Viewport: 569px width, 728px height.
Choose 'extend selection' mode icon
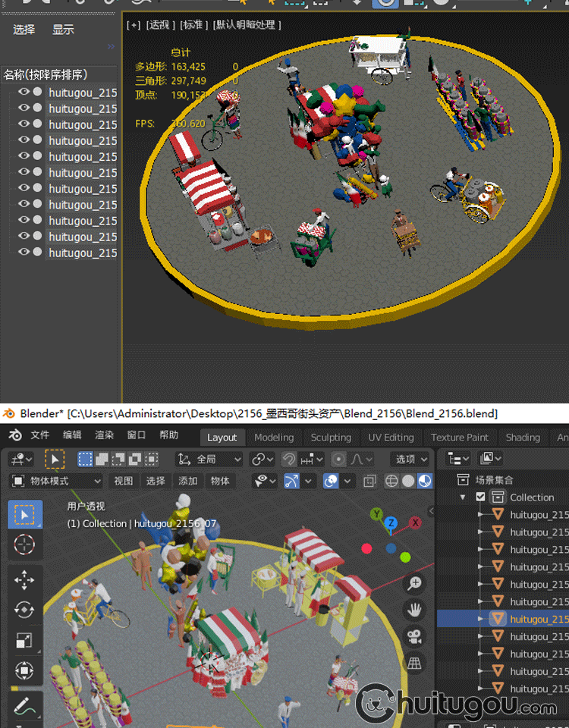point(102,460)
